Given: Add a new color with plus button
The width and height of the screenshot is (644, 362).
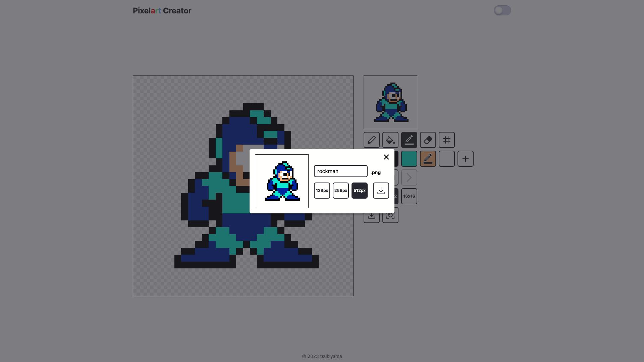Looking at the screenshot, I should point(465,159).
